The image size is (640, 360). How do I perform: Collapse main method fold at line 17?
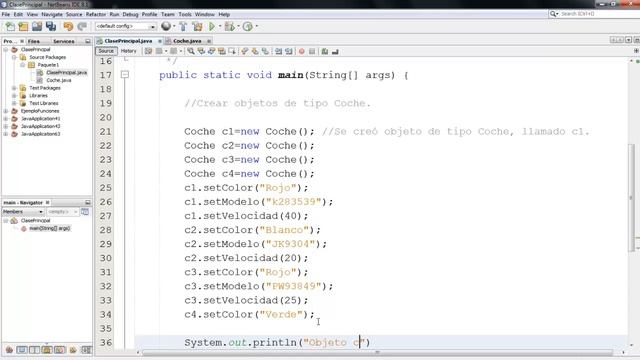[x=125, y=75]
